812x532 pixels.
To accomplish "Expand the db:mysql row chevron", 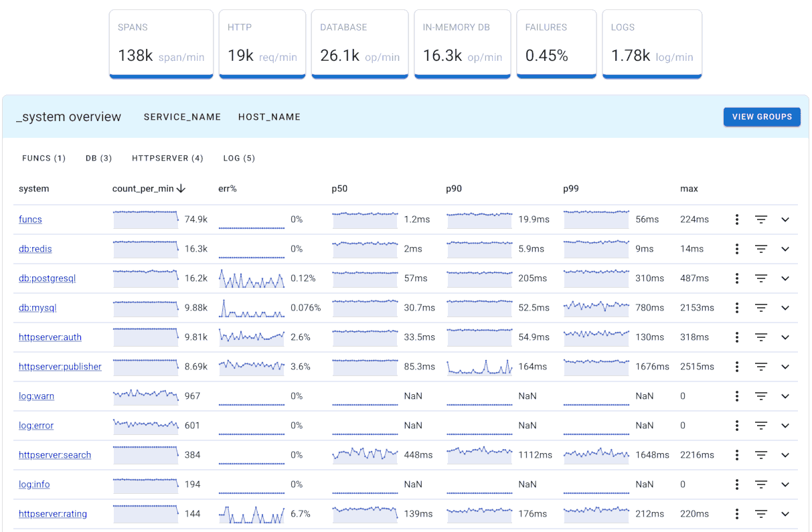I will tap(785, 308).
